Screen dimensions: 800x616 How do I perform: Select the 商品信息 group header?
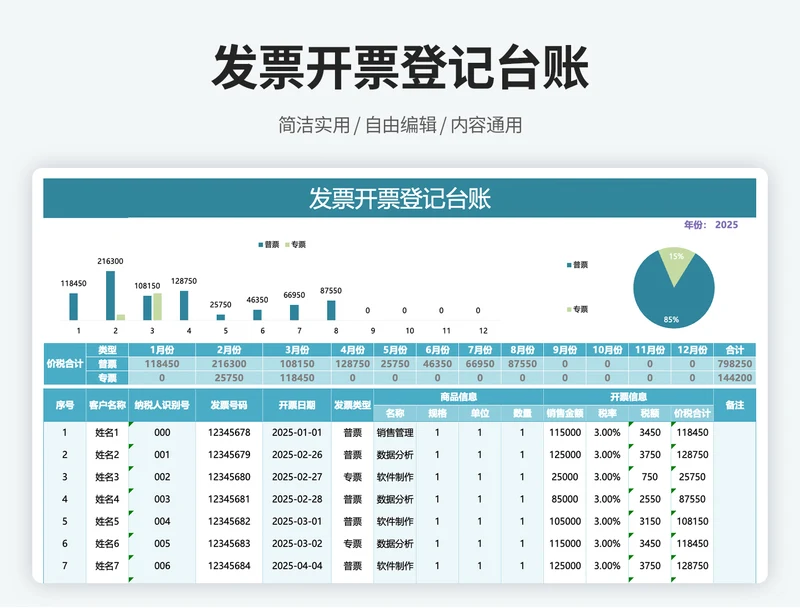(458, 397)
